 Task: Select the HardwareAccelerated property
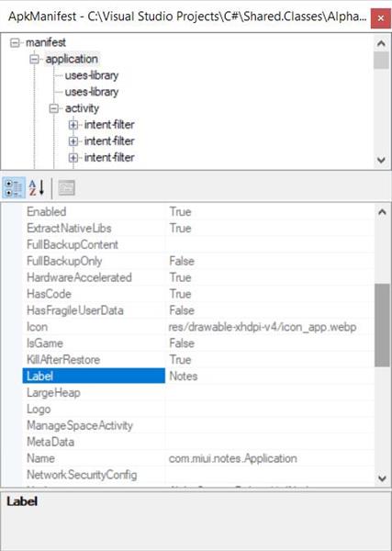(79, 277)
